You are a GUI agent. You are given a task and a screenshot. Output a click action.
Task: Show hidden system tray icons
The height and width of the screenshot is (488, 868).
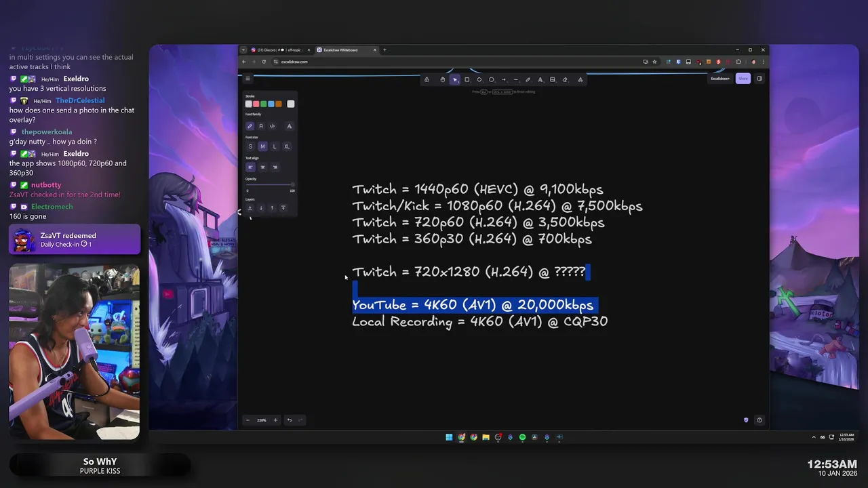point(814,437)
